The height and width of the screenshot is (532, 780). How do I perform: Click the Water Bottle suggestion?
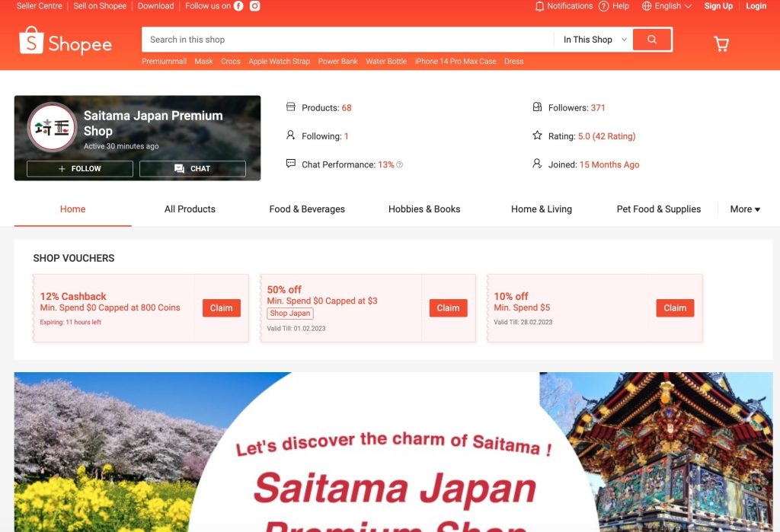coord(386,61)
